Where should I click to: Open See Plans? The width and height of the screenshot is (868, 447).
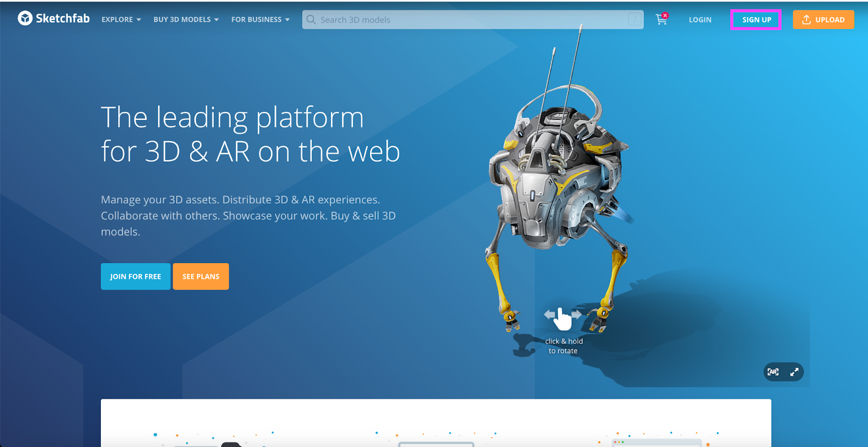pos(201,277)
